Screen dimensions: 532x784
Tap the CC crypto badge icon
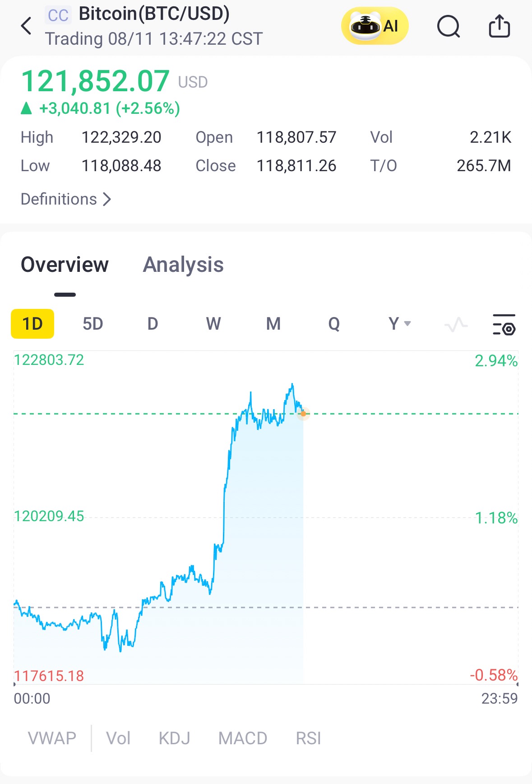58,15
